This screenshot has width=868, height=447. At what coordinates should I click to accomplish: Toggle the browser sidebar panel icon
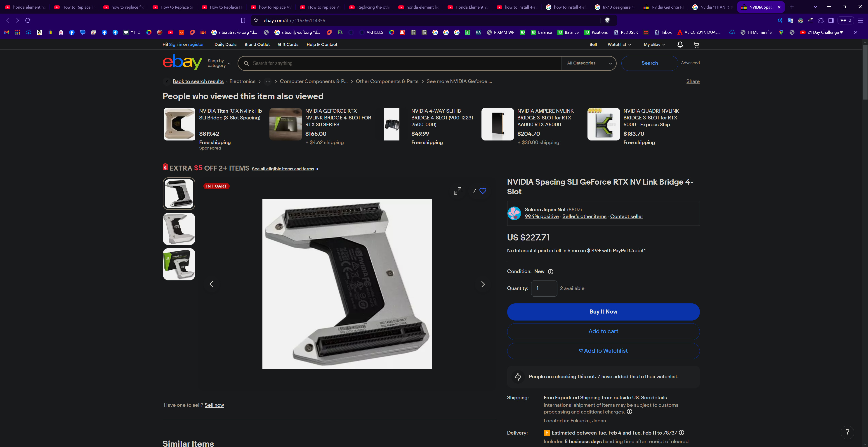tap(831, 21)
